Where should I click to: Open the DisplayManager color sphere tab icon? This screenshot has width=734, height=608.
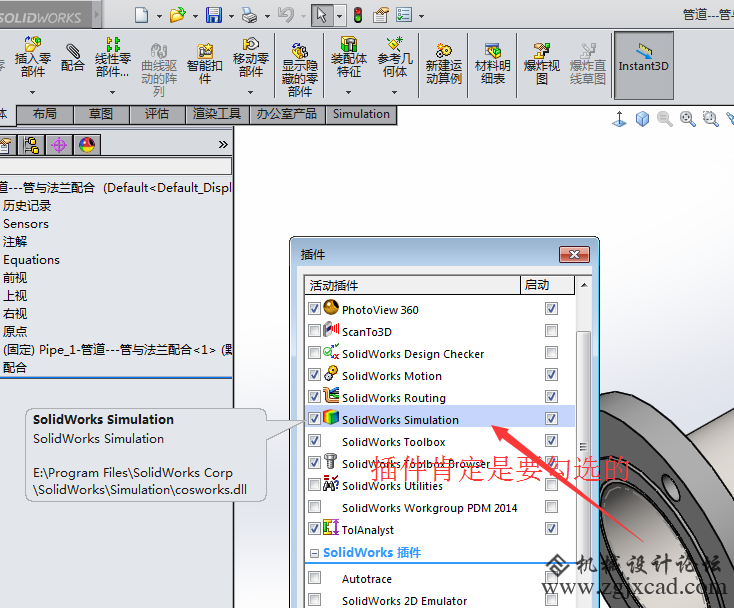click(87, 145)
